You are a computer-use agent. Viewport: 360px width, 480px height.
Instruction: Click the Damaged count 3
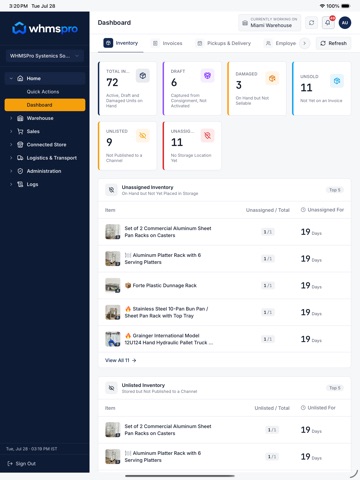click(239, 85)
